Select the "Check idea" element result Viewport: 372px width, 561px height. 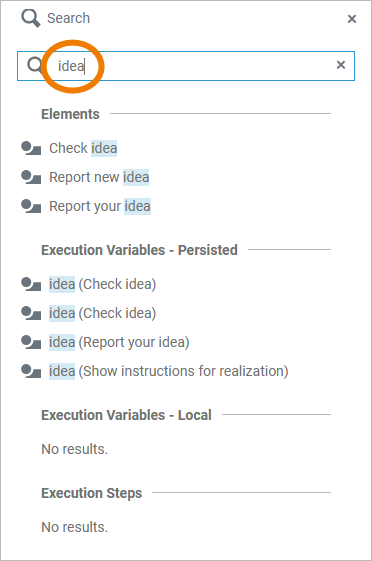click(83, 148)
